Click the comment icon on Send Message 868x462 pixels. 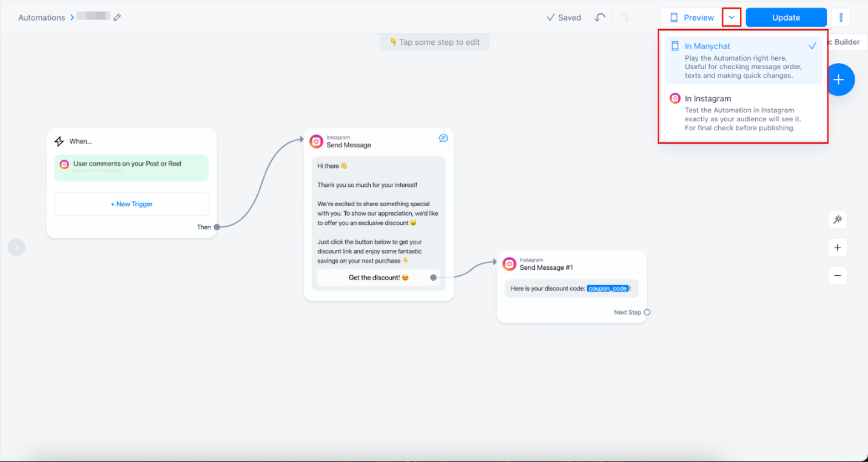click(443, 138)
